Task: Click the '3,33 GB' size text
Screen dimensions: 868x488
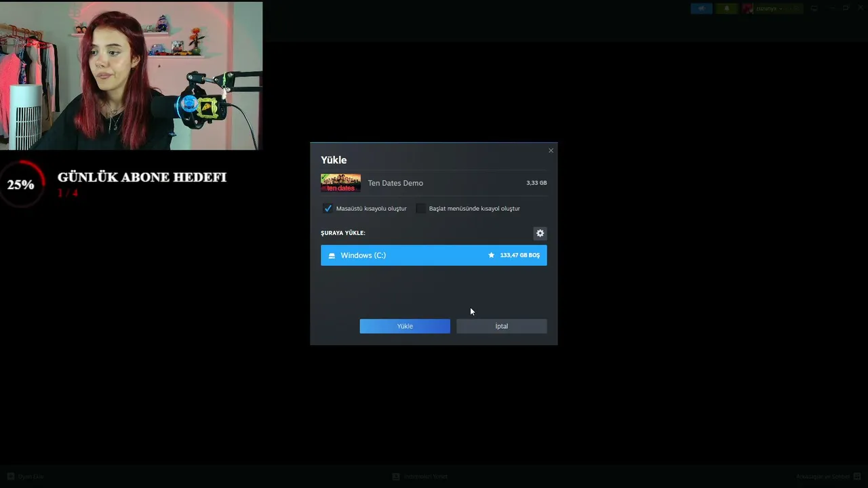Action: [x=536, y=183]
